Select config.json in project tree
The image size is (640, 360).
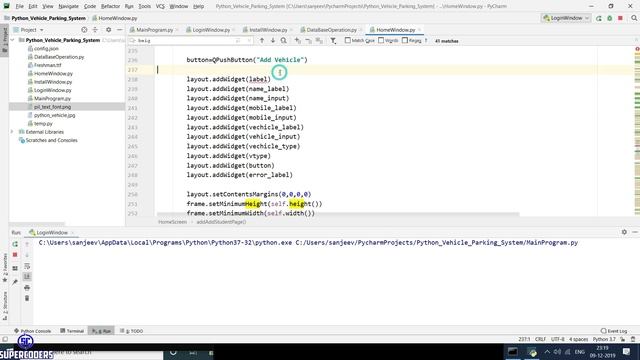click(x=46, y=49)
